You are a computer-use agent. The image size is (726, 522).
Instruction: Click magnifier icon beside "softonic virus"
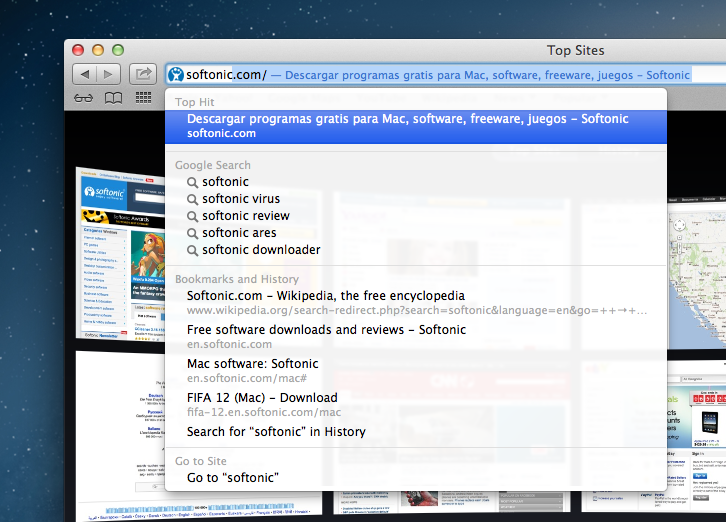tap(192, 199)
